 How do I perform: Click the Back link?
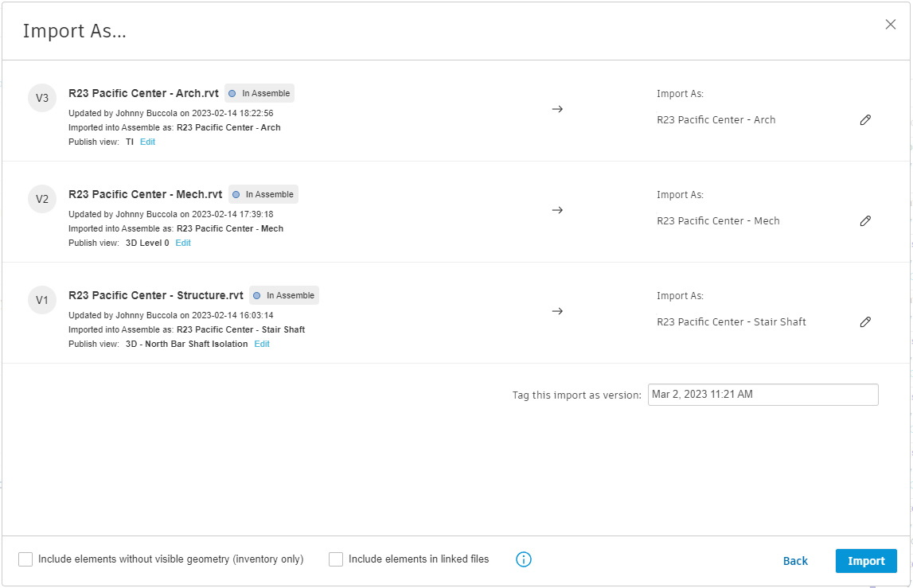tap(795, 561)
